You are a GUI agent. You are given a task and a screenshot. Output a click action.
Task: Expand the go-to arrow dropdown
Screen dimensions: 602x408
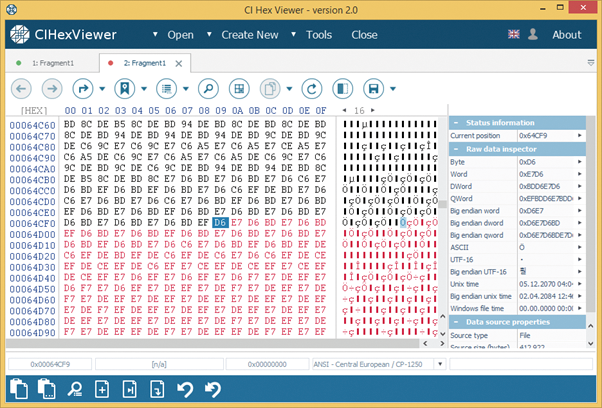tap(102, 89)
